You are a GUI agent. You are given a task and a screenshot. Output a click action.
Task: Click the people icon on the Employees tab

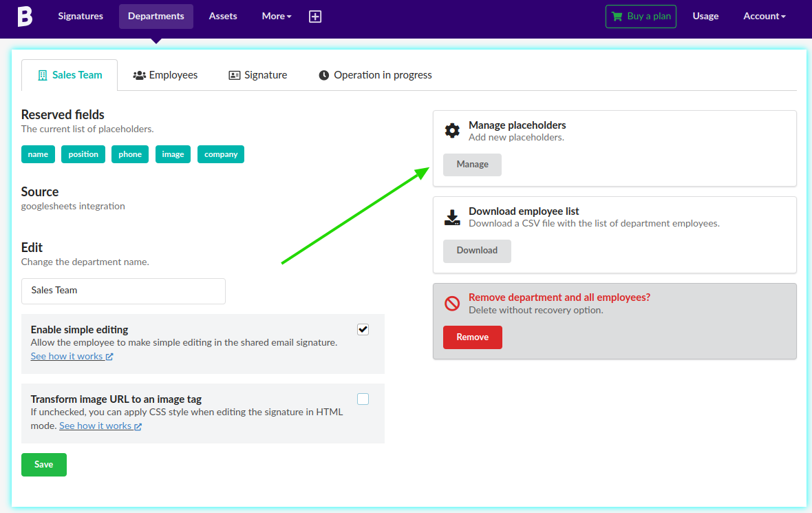click(x=139, y=74)
